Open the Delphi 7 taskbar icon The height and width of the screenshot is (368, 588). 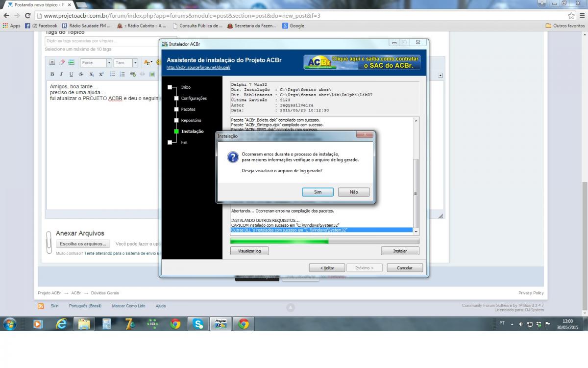pos(130,324)
